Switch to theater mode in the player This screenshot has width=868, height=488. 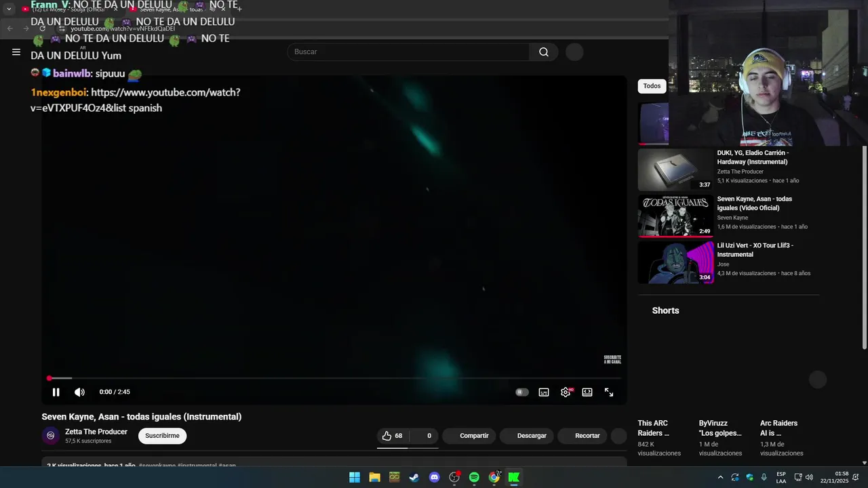coord(587,392)
